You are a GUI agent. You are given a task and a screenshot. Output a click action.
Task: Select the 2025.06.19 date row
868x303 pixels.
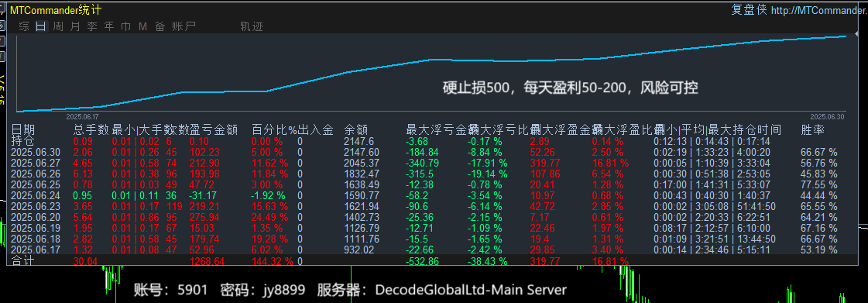click(x=36, y=229)
